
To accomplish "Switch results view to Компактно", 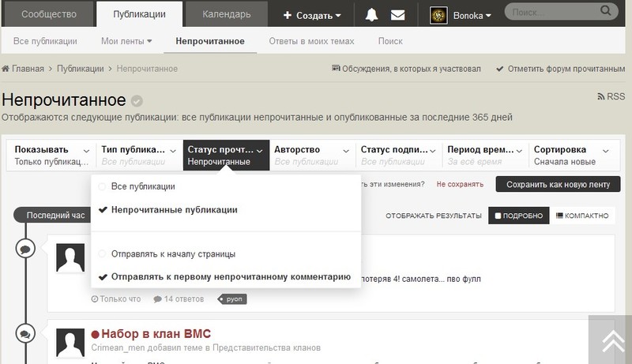I will pos(582,216).
